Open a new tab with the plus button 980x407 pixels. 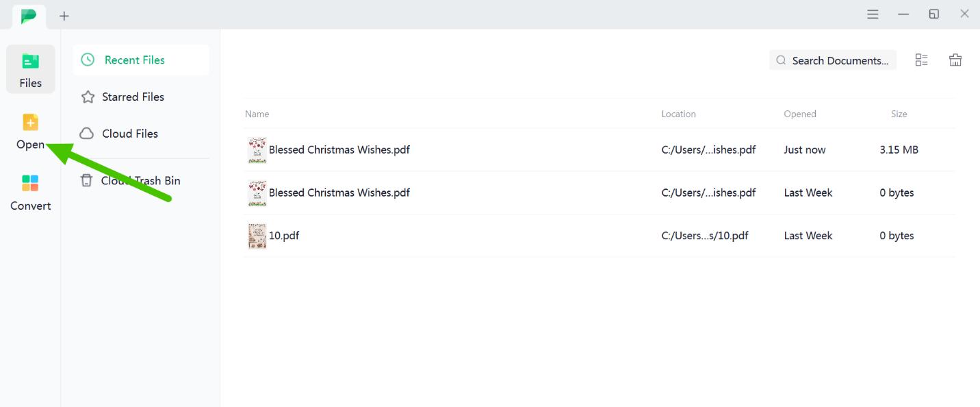pyautogui.click(x=64, y=15)
